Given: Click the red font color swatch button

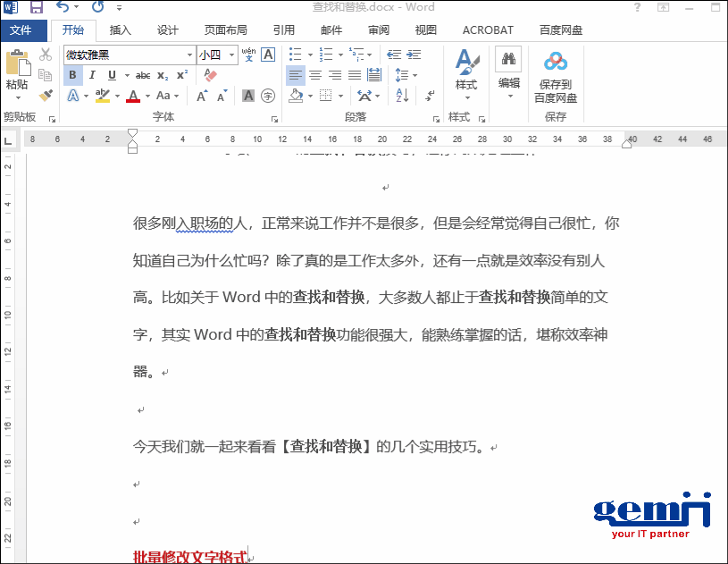Looking at the screenshot, I should pos(133,96).
